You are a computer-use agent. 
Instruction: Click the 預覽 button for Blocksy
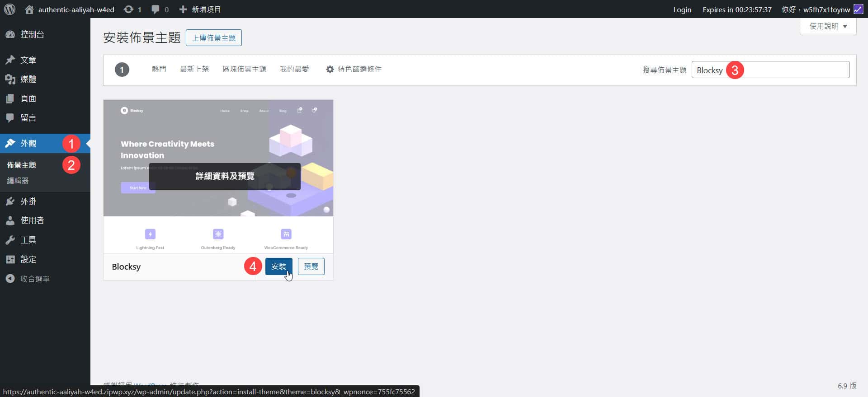pos(311,266)
